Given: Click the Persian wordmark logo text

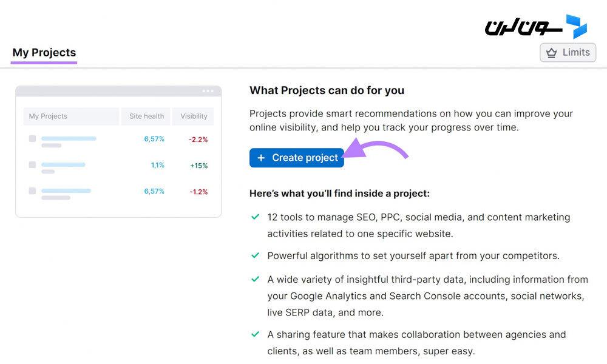Looking at the screenshot, I should [x=523, y=27].
